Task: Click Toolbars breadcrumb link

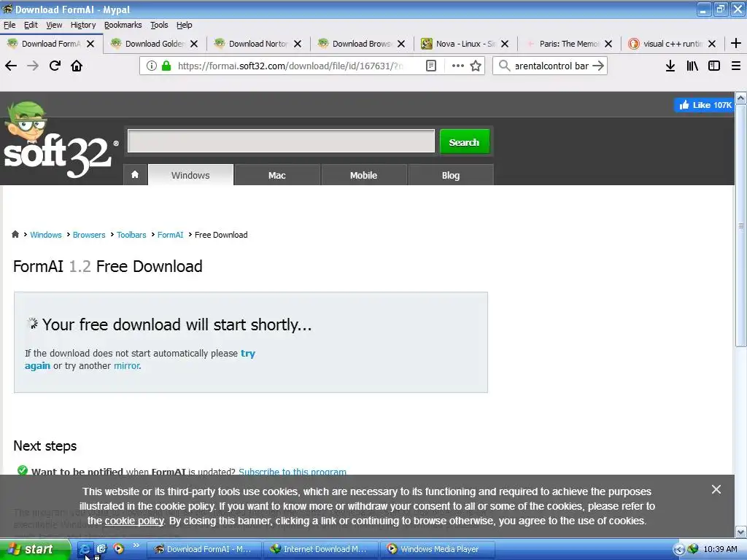Action: (x=131, y=235)
